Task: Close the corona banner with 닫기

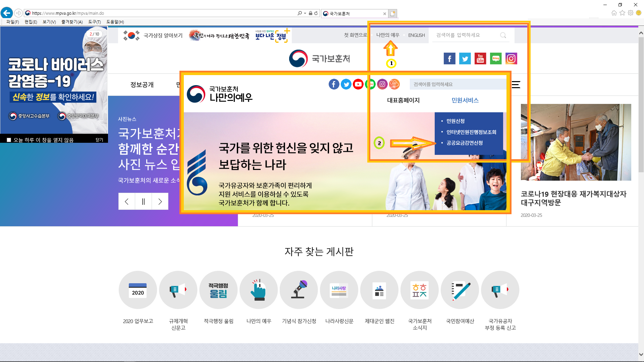Action: click(x=99, y=140)
